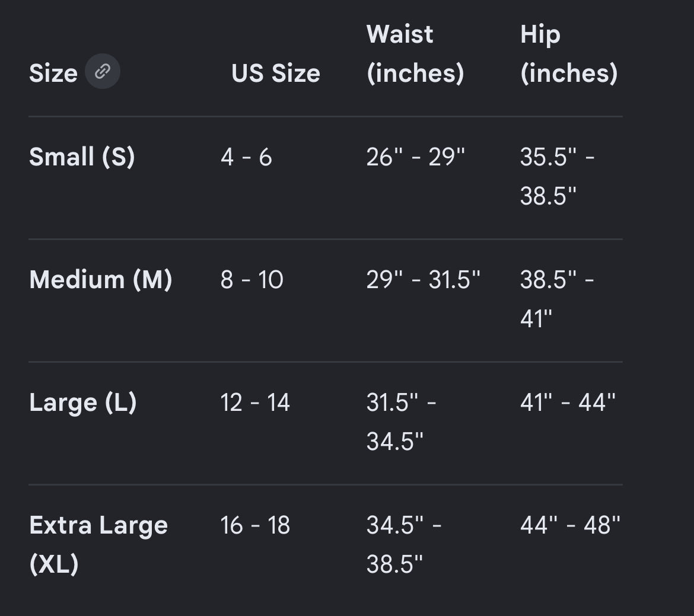694x616 pixels.
Task: Select the Large (L) row label
Action: [83, 403]
